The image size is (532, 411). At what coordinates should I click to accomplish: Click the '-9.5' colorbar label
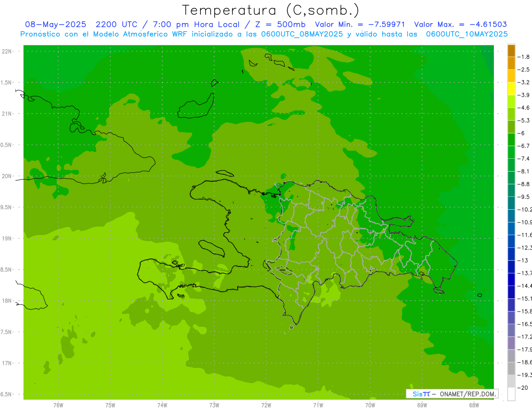524,197
